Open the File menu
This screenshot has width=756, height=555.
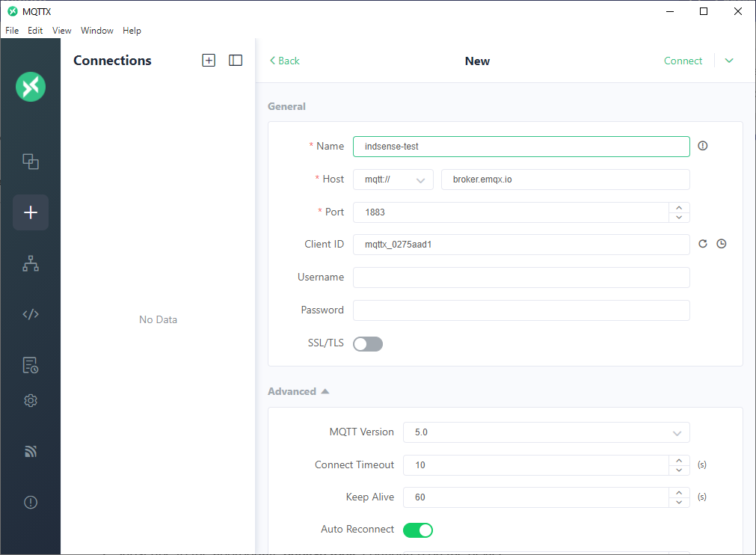click(12, 31)
